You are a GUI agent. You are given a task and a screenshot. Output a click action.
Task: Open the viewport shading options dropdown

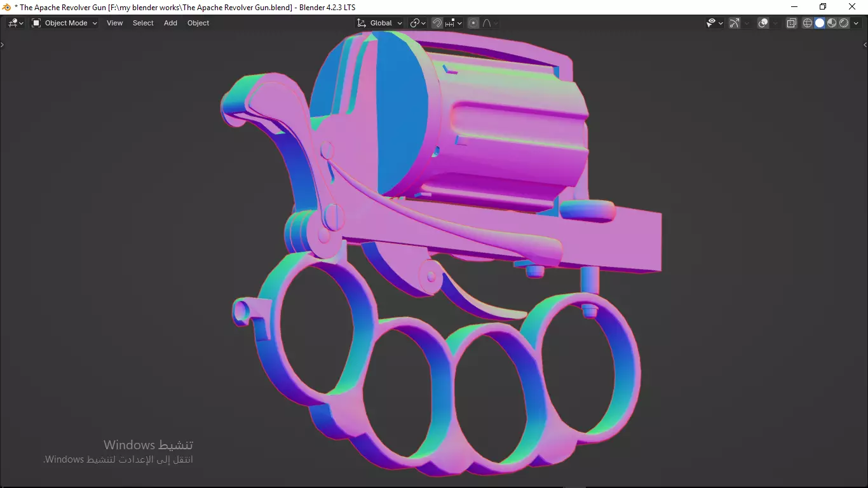click(856, 23)
